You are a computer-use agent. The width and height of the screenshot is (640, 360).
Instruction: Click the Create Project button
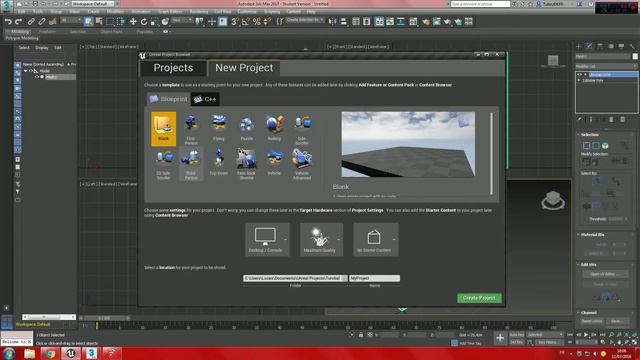point(479,298)
